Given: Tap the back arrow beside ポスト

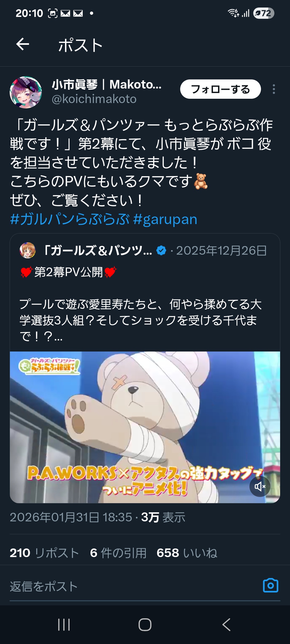Looking at the screenshot, I should [23, 44].
